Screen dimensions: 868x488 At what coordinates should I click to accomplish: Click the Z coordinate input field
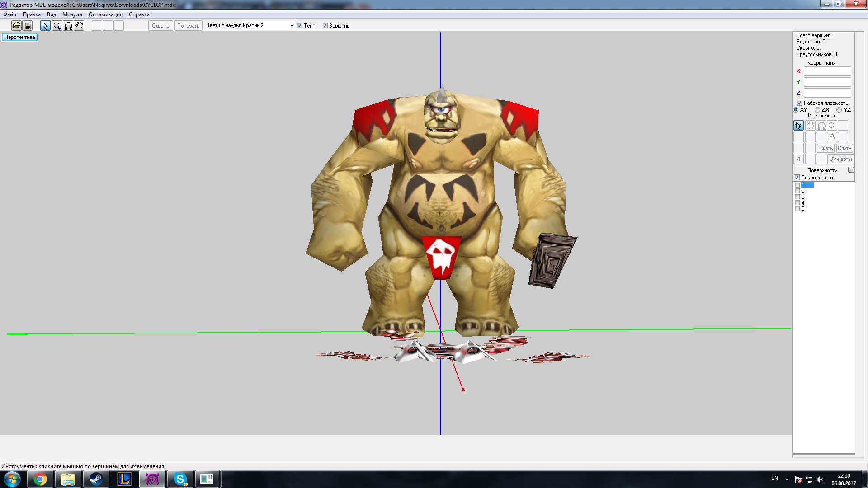[x=827, y=93]
